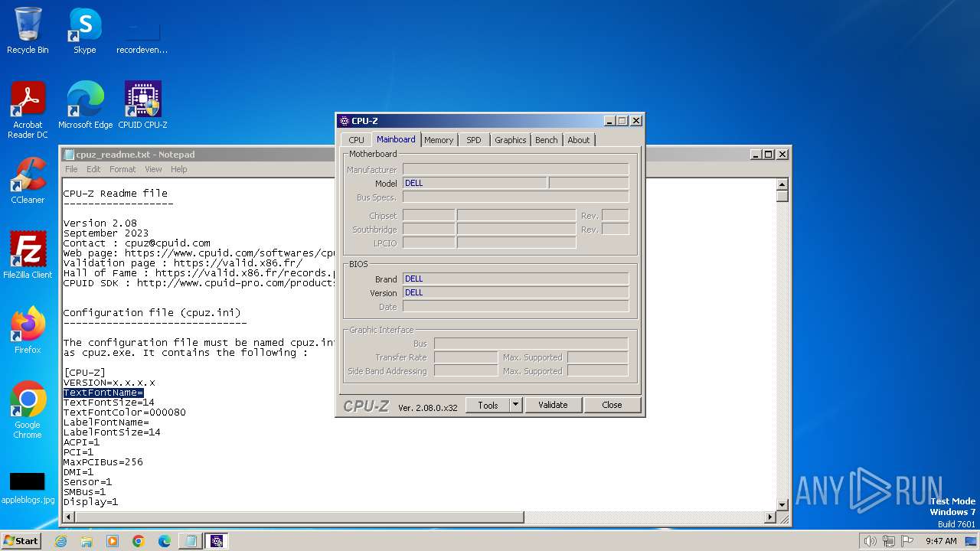Open FileZilla Client desktop icon
The image size is (980, 551).
[x=28, y=256]
